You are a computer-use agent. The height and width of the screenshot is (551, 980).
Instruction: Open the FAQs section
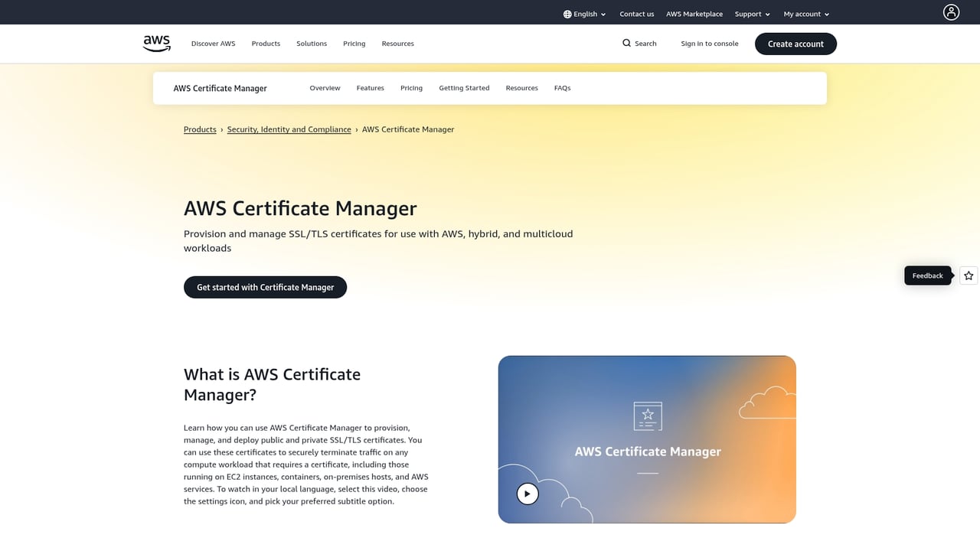(x=562, y=88)
